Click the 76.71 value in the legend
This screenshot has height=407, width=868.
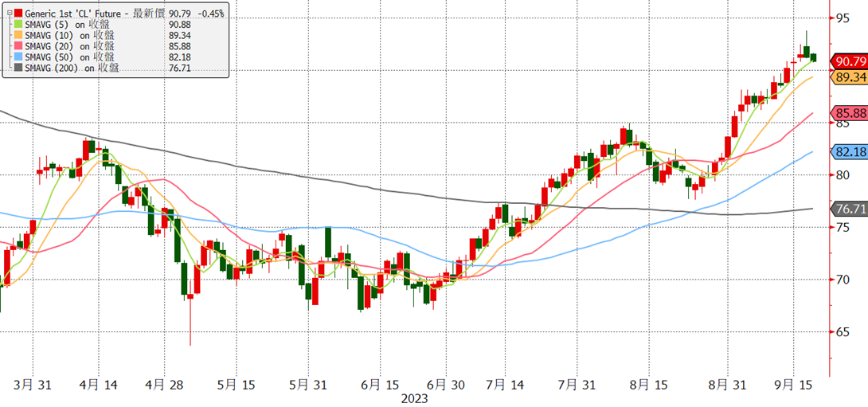(x=179, y=68)
